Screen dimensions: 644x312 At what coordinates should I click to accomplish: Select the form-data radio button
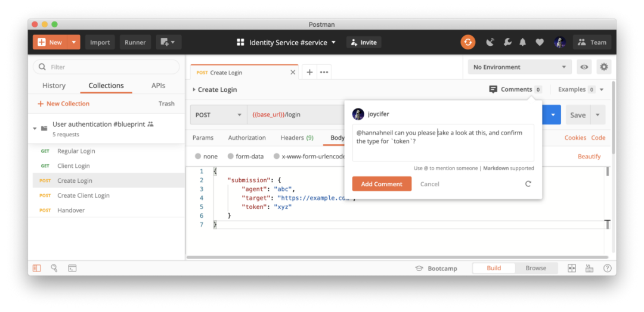(231, 157)
